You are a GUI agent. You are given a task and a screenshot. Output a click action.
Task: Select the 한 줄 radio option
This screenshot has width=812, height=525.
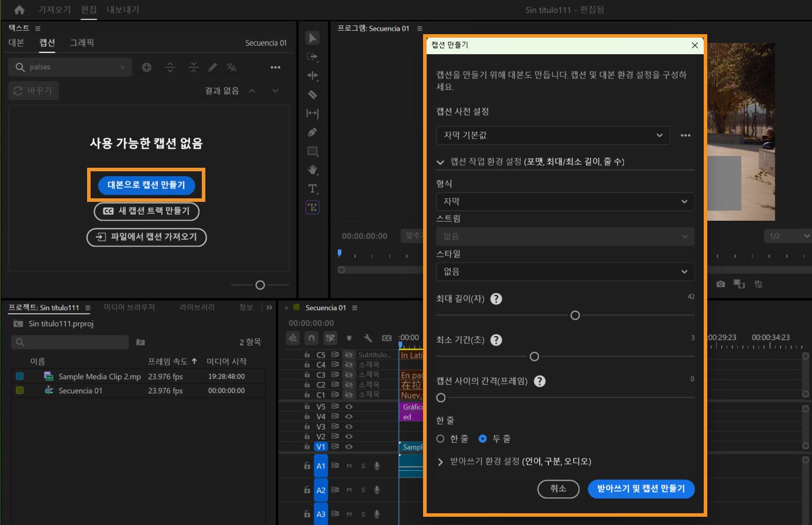click(x=440, y=438)
